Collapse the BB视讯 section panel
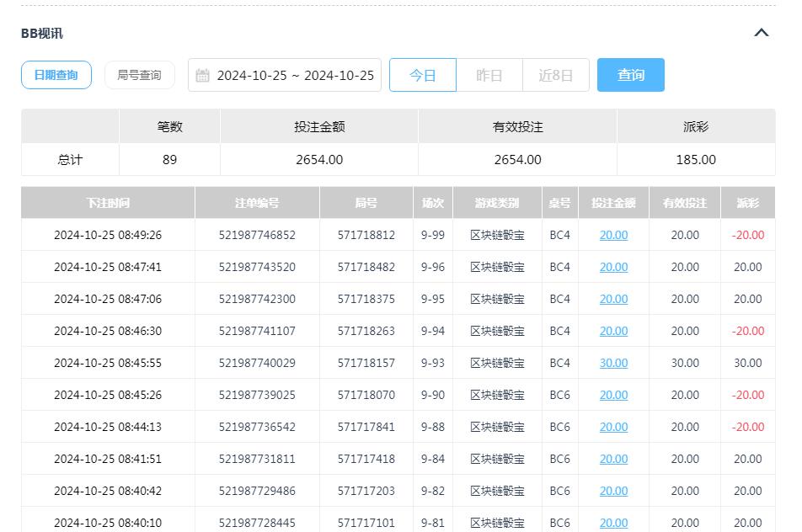802x532 pixels. coord(762,32)
